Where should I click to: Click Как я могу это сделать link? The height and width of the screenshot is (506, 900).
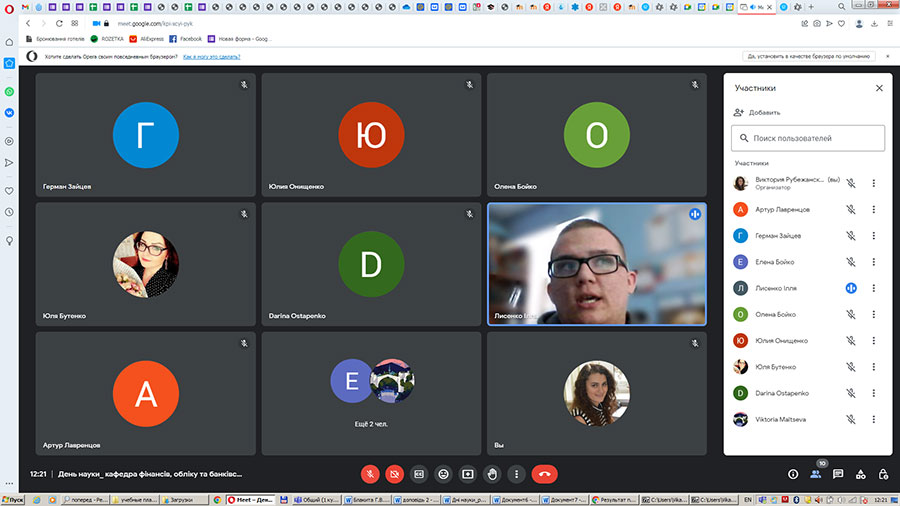(211, 57)
